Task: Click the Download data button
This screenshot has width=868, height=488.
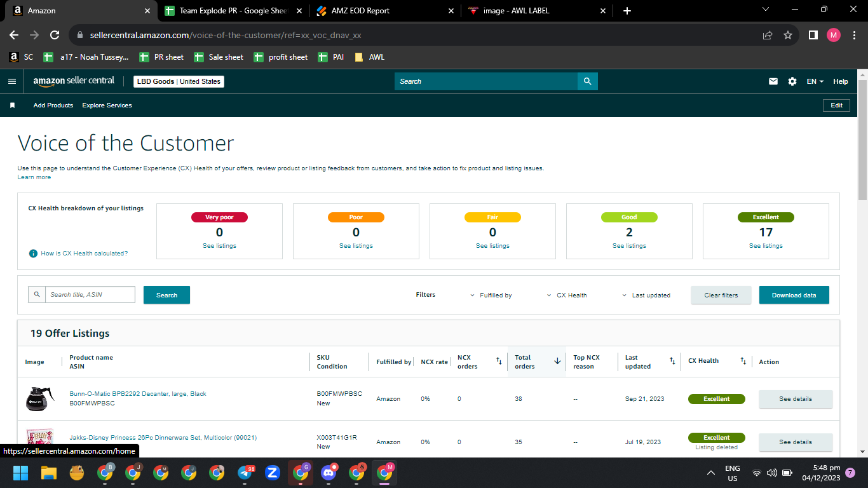Action: click(x=794, y=295)
